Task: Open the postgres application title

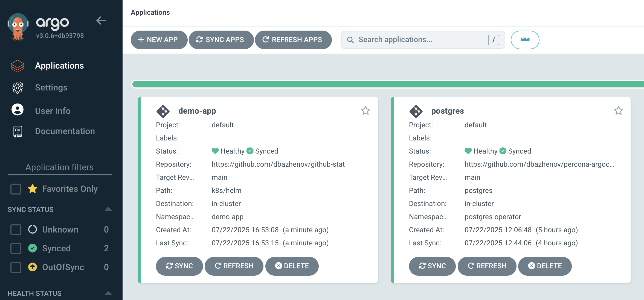Action: pos(448,111)
